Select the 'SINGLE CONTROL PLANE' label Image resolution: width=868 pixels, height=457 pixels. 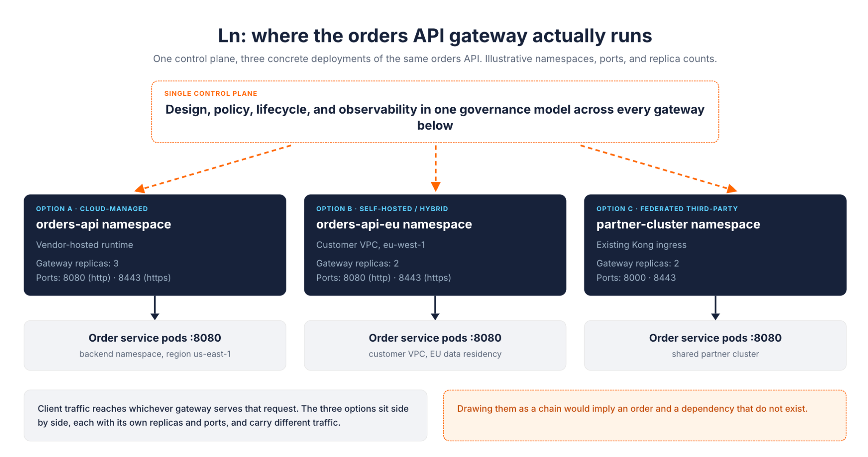pyautogui.click(x=211, y=93)
